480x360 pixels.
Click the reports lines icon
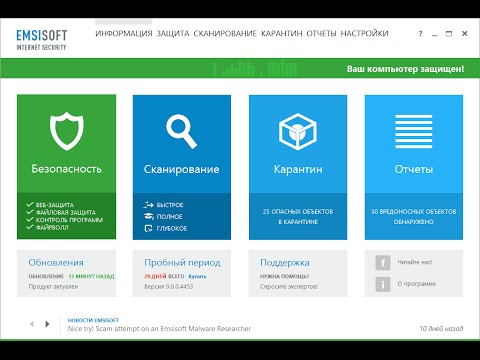pyautogui.click(x=414, y=131)
